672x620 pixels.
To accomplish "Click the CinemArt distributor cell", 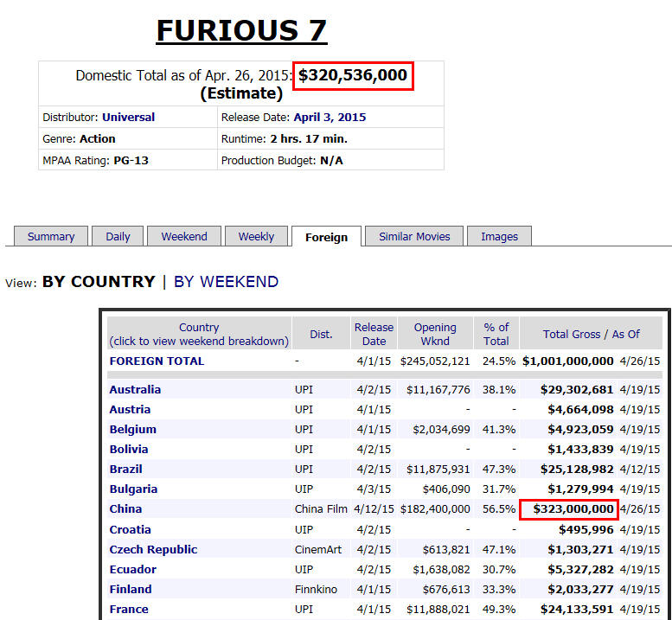I will click(x=318, y=549).
